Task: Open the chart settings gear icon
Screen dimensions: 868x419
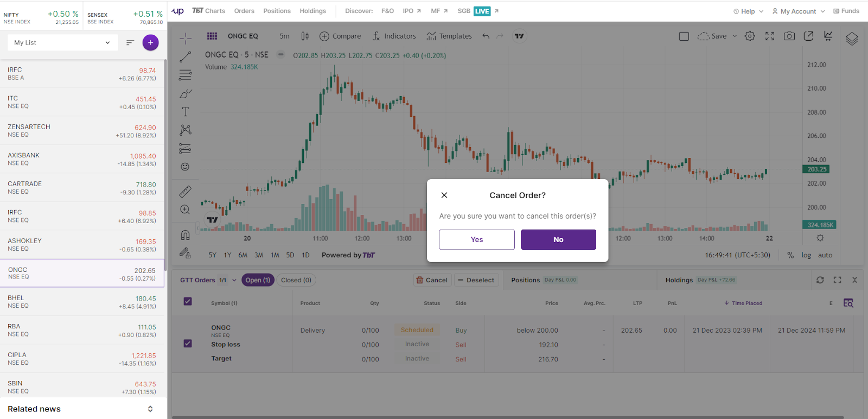Action: pyautogui.click(x=750, y=36)
